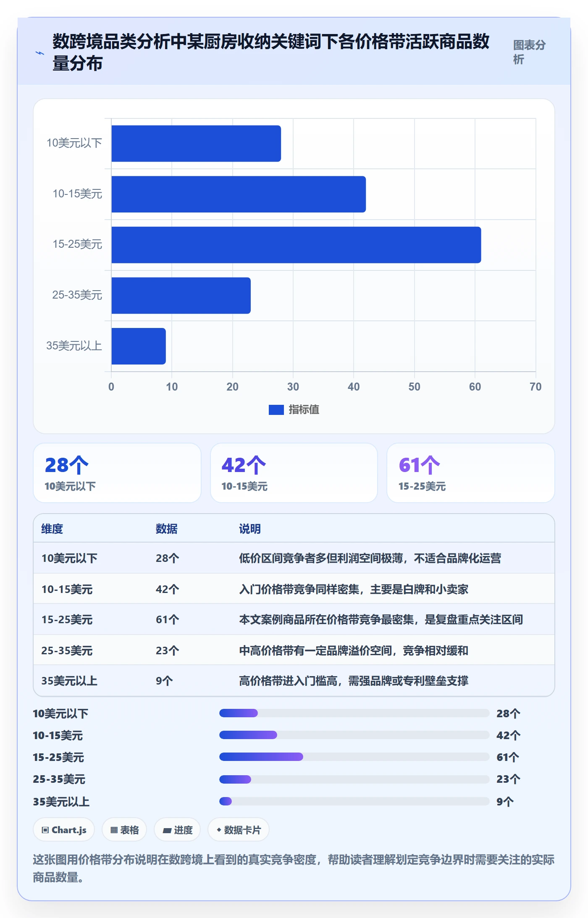Click the 数据 column header
Viewport: 588px width, 918px height.
tap(167, 529)
